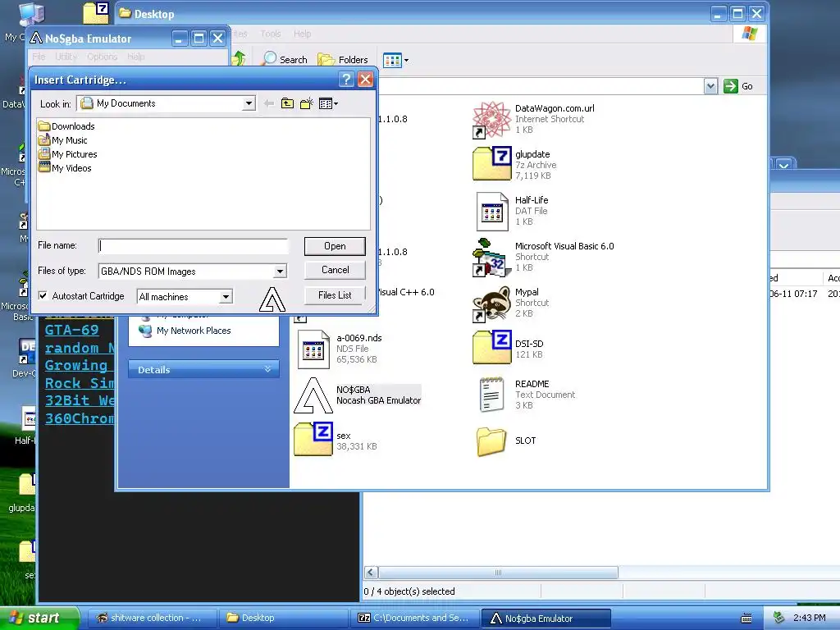Collapse the Details panel
840x630 pixels.
pyautogui.click(x=267, y=369)
